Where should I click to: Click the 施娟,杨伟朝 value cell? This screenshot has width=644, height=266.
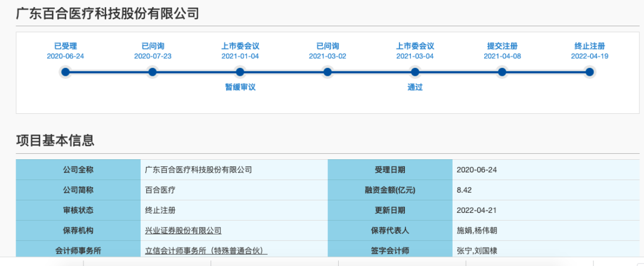(546, 231)
